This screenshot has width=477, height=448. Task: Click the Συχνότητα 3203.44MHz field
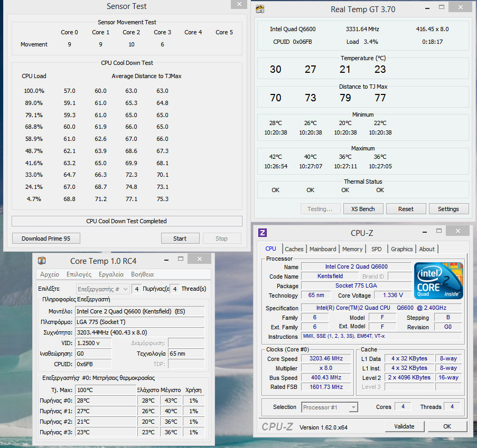point(140,332)
